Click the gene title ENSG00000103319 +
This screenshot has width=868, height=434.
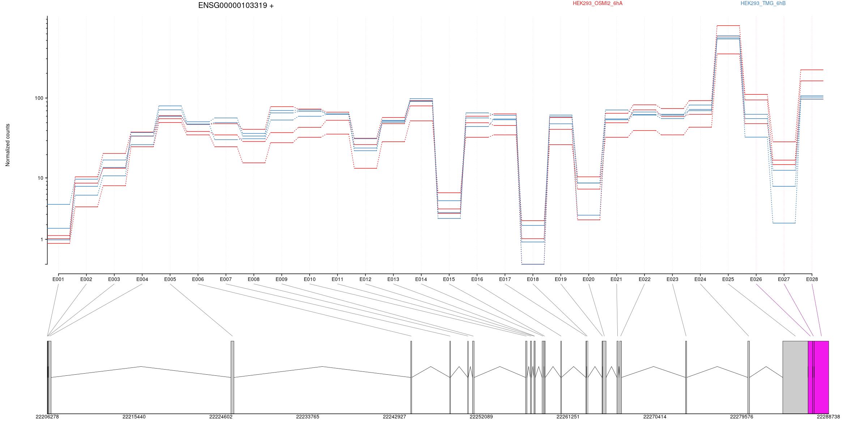tap(236, 5)
